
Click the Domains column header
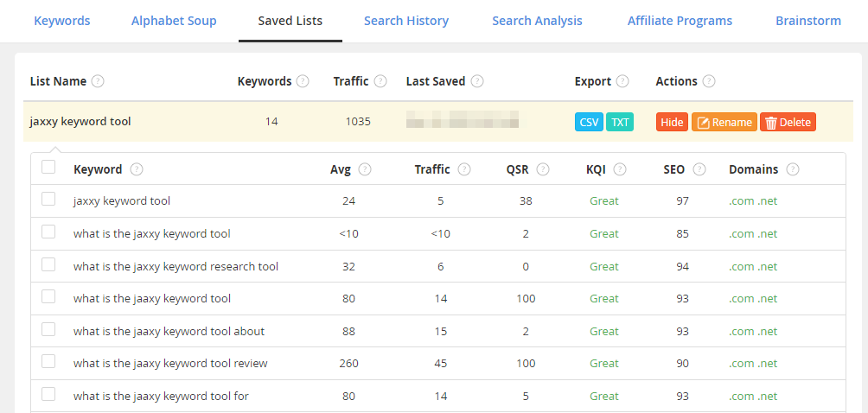click(753, 169)
